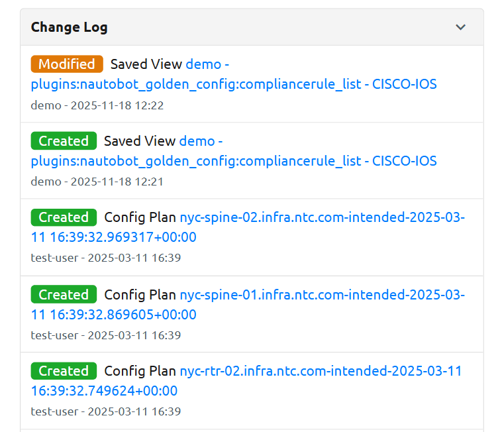Click the test-user timestamp under nyc-spine-02

tap(105, 258)
